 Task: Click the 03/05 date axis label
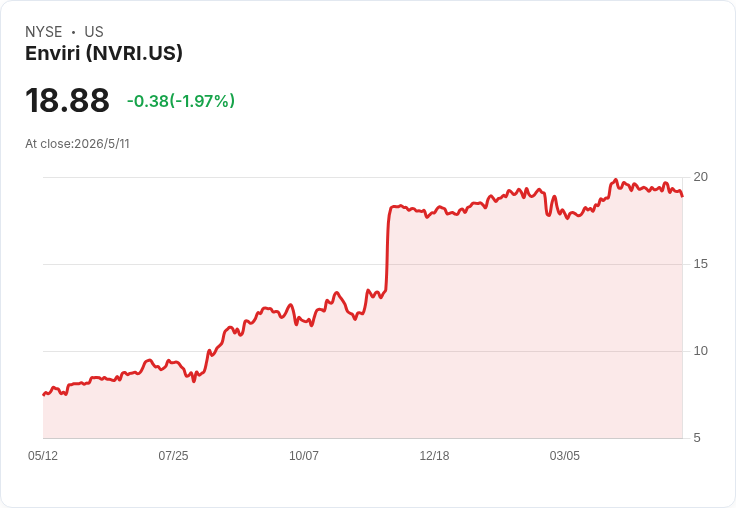point(565,455)
